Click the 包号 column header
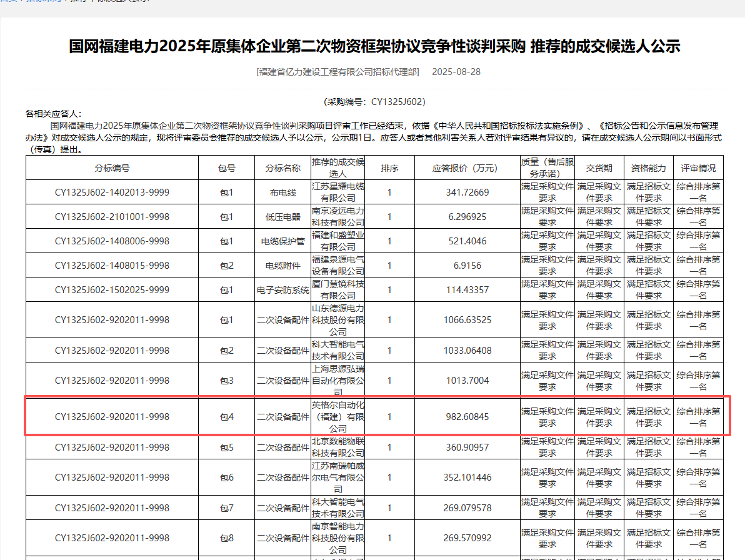The image size is (745, 560). pyautogui.click(x=227, y=168)
